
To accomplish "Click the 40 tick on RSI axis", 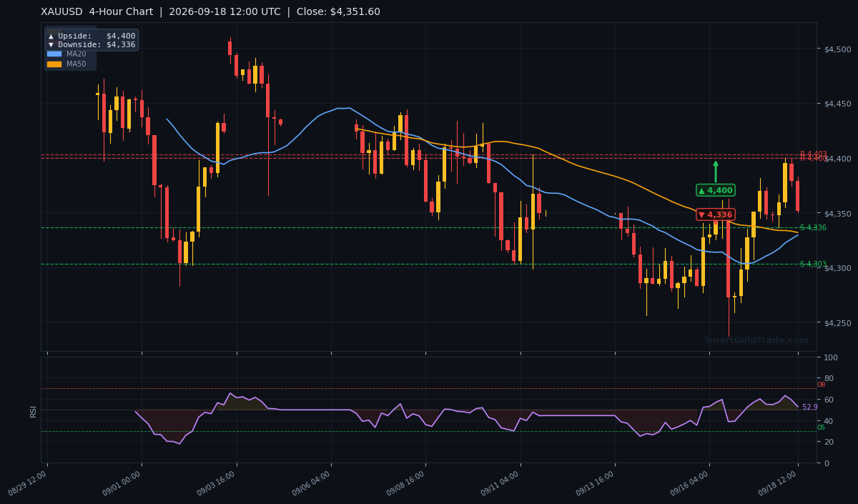I will pyautogui.click(x=828, y=420).
